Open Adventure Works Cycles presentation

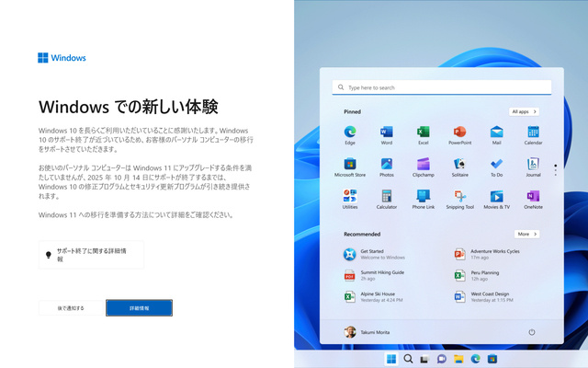pyautogui.click(x=487, y=254)
